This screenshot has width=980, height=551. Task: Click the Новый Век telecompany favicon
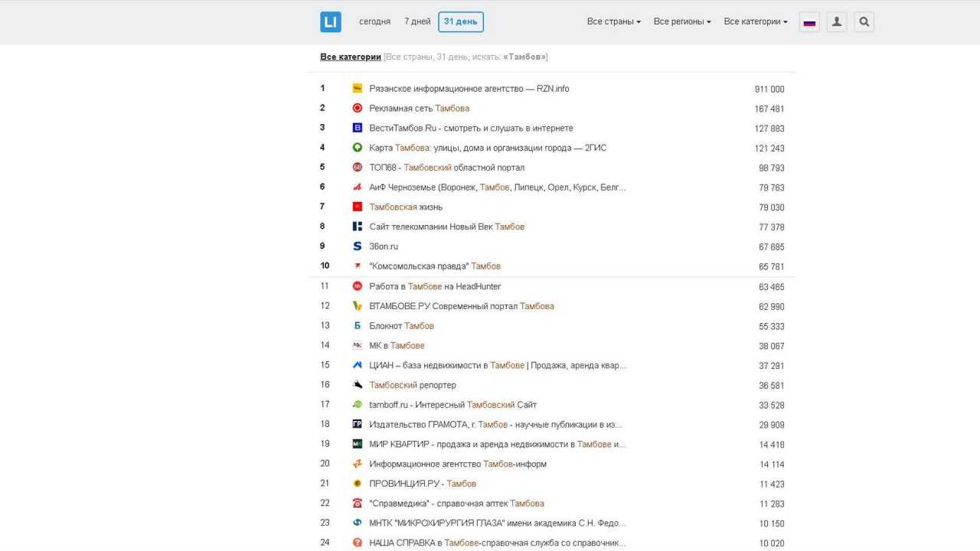coord(357,227)
